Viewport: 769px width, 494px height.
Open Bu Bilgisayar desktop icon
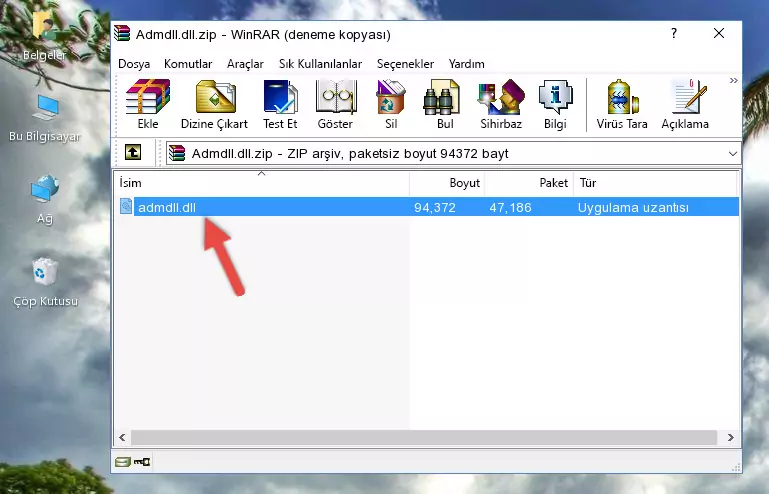45,118
